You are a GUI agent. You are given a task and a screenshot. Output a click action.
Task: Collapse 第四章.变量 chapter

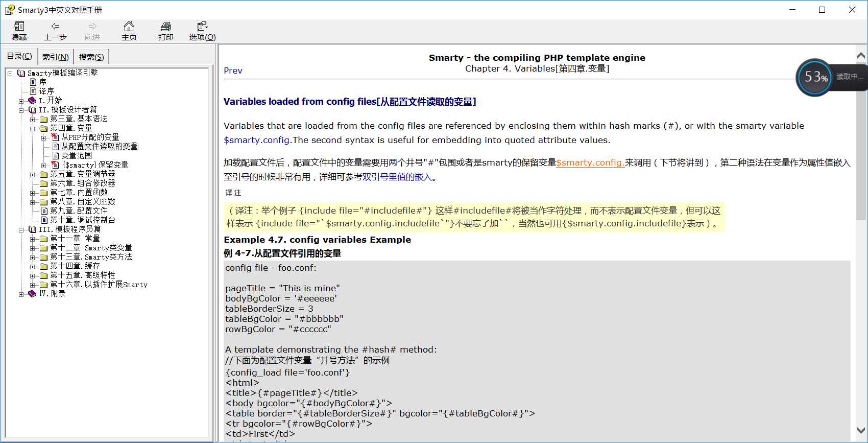pyautogui.click(x=32, y=129)
